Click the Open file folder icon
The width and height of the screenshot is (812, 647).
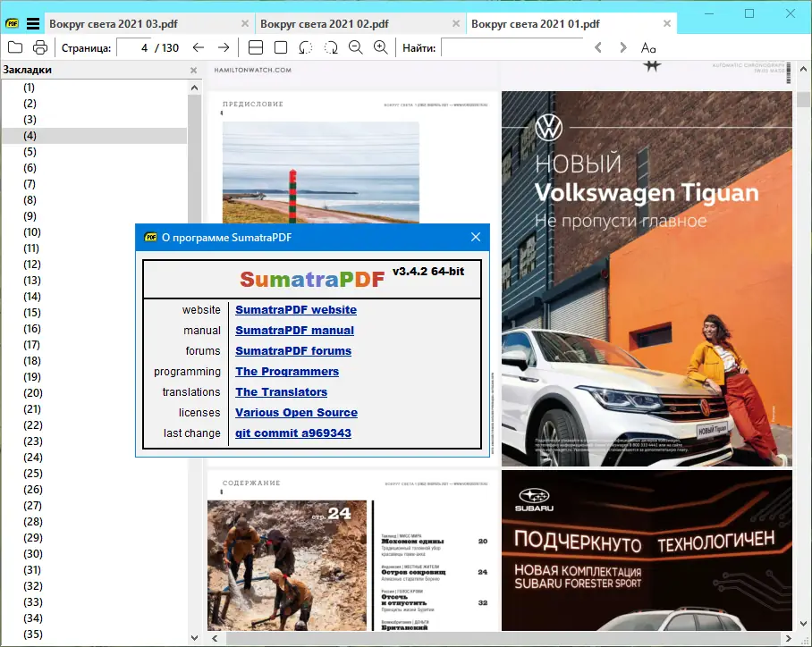(x=15, y=47)
